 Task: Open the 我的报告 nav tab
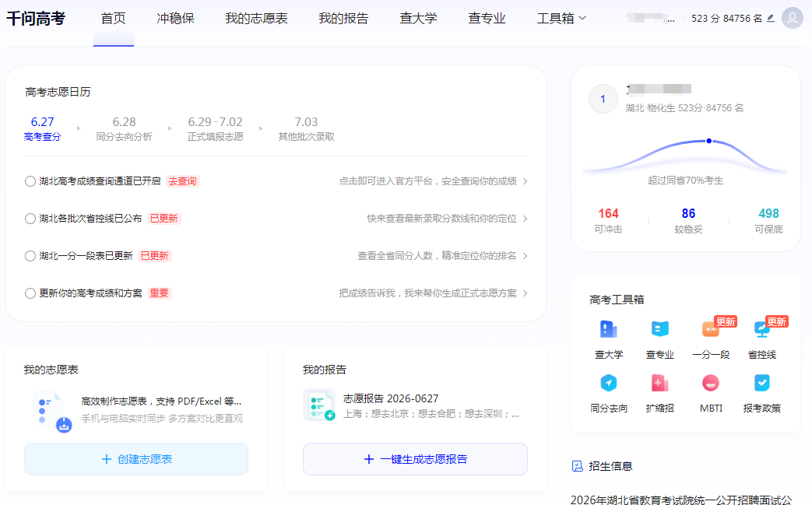[x=343, y=18]
